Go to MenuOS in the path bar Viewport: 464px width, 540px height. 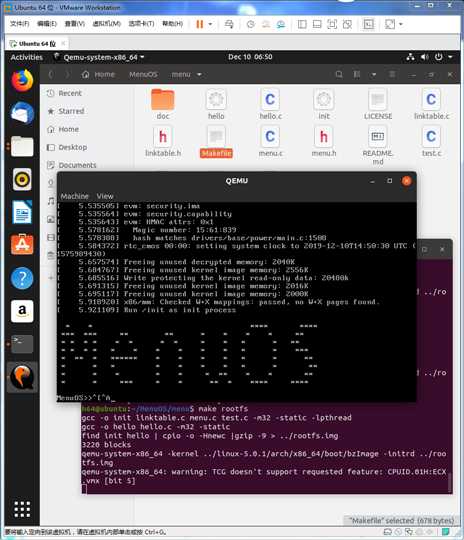143,74
